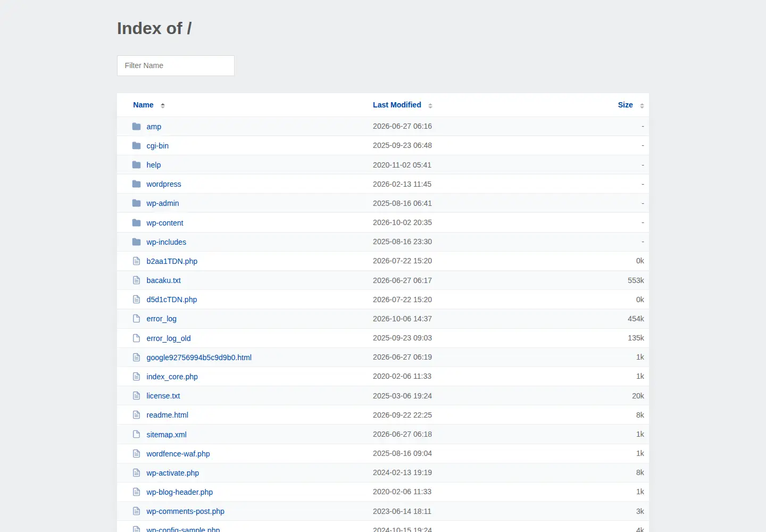
Task: Click the date 2026-10-06 14:37
Action: point(402,319)
